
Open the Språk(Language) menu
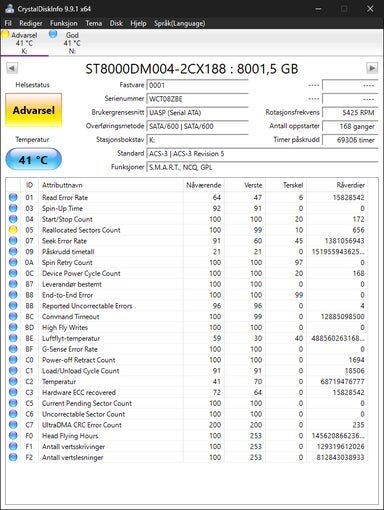179,23
